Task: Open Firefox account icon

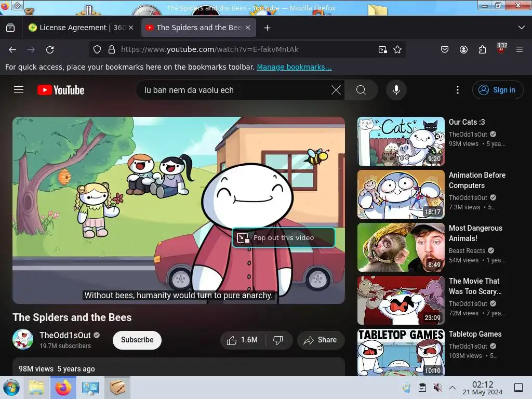Action: coord(463,49)
